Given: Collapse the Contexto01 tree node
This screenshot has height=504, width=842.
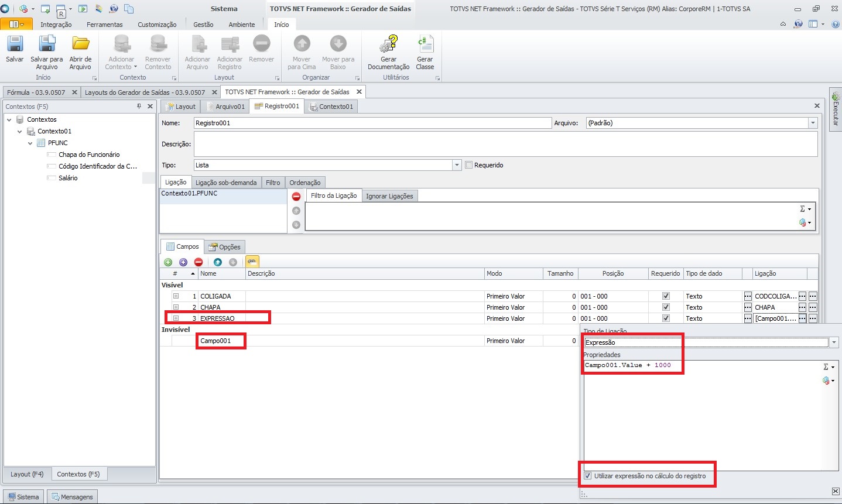Looking at the screenshot, I should point(19,131).
